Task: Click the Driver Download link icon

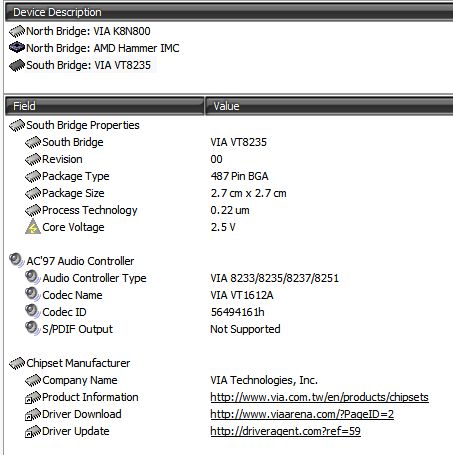Action: [x=33, y=414]
